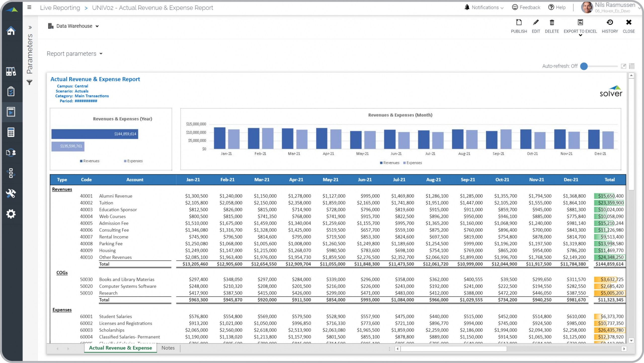Open the tools wrench icon in sidebar
Screen dimensions: 644x363
tap(11, 193)
